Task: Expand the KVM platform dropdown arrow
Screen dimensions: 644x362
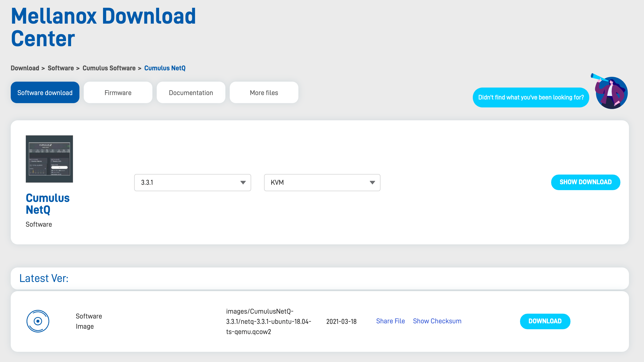Action: coord(372,183)
